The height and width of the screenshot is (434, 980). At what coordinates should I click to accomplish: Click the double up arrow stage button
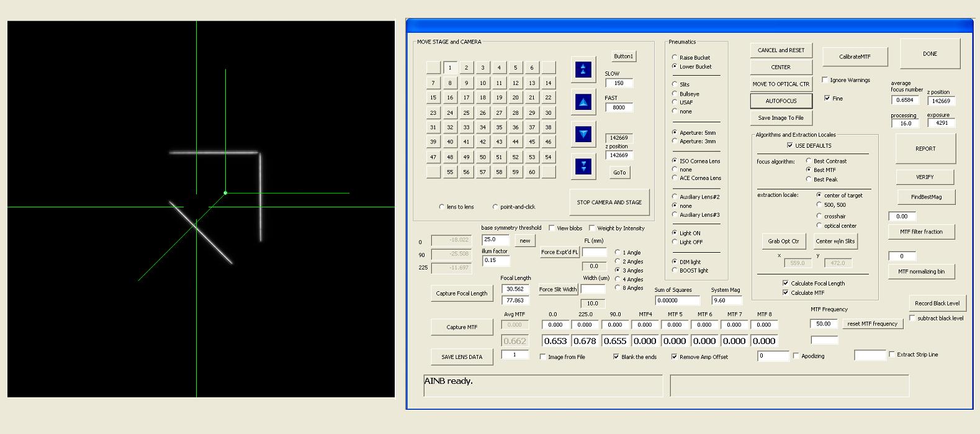(x=583, y=70)
